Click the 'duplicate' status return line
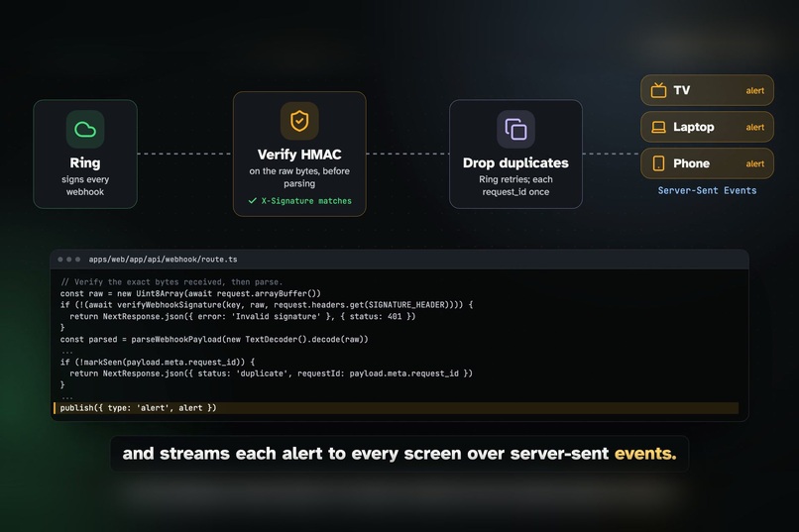Viewport: 799px width, 532px height. coord(271,373)
